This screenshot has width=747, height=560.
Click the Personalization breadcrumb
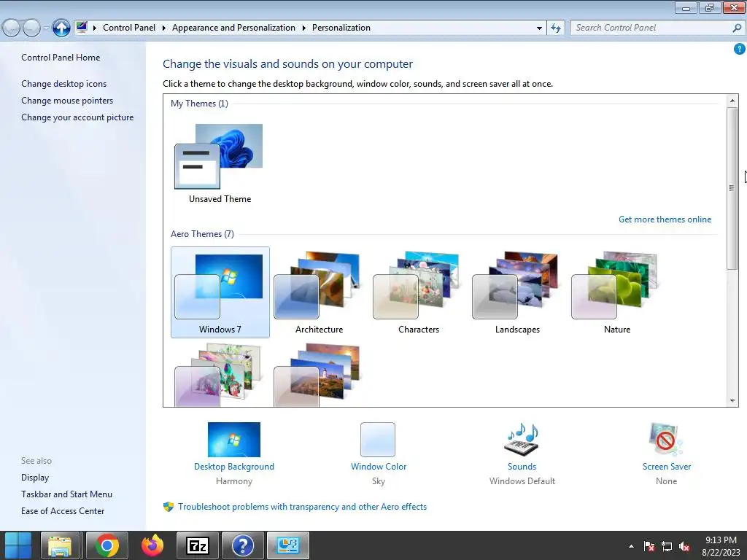pos(341,28)
